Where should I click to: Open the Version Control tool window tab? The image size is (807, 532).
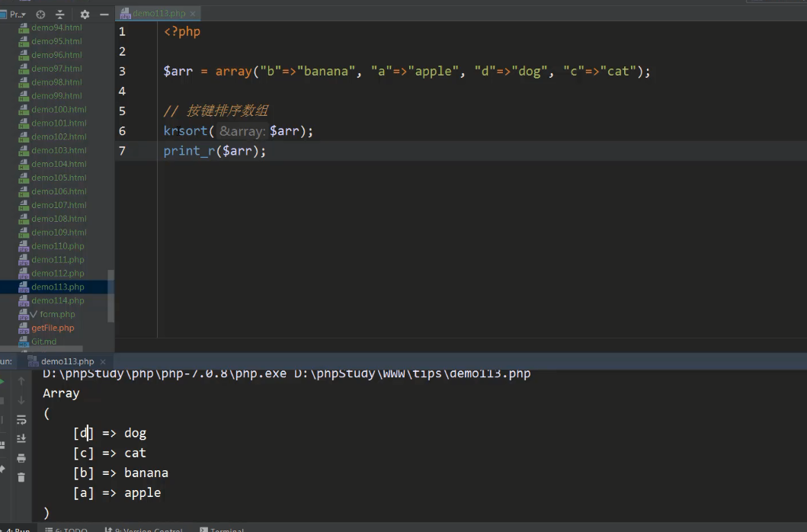pyautogui.click(x=146, y=529)
